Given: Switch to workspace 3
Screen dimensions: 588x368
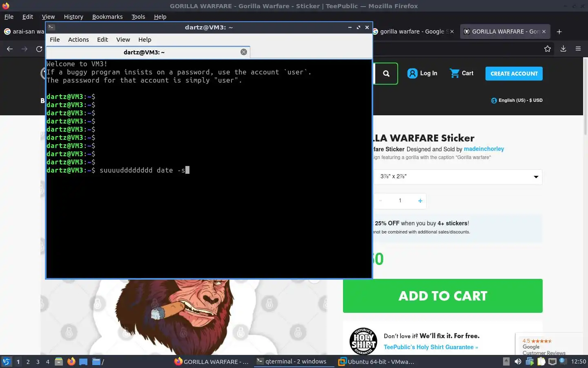Looking at the screenshot, I should point(38,361).
